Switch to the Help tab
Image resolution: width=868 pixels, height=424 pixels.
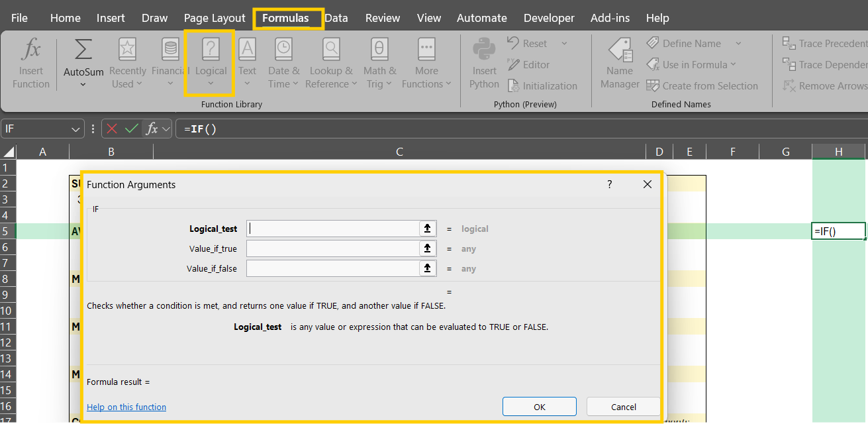coord(657,18)
